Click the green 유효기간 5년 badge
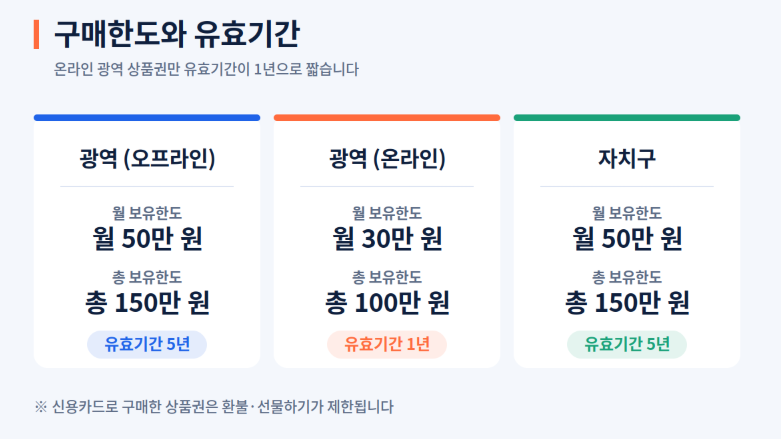The image size is (781, 439). (x=627, y=344)
